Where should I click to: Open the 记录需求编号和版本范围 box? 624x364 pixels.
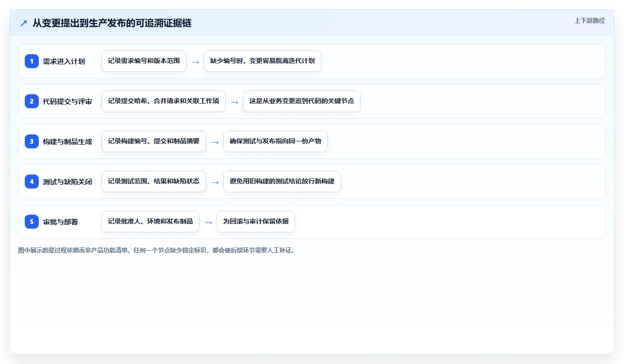point(144,61)
